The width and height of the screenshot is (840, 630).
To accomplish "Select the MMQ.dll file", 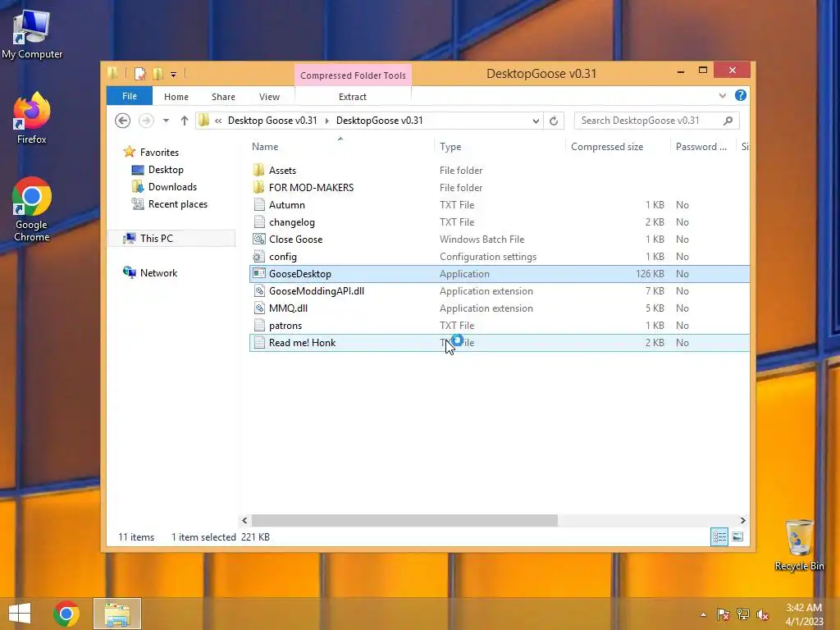I will coord(500,308).
